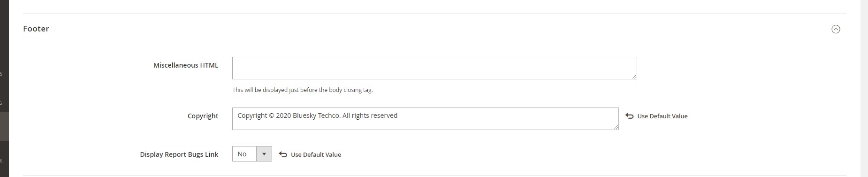
Task: Grab the resize handle of Miscellaneous HTML textarea
Action: pos(634,77)
